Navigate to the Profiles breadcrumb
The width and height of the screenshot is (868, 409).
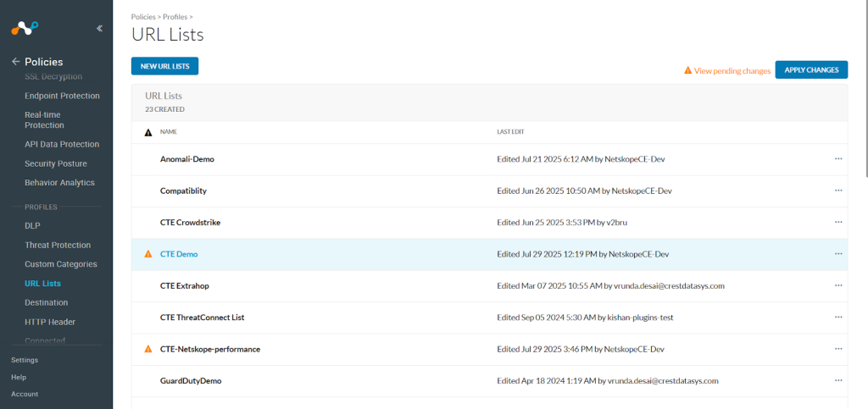tap(175, 17)
